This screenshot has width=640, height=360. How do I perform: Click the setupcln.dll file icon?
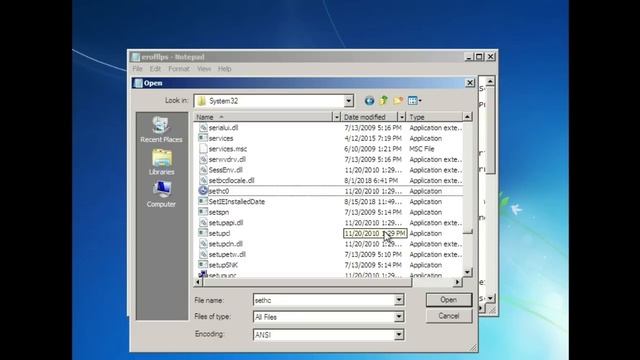(x=203, y=244)
